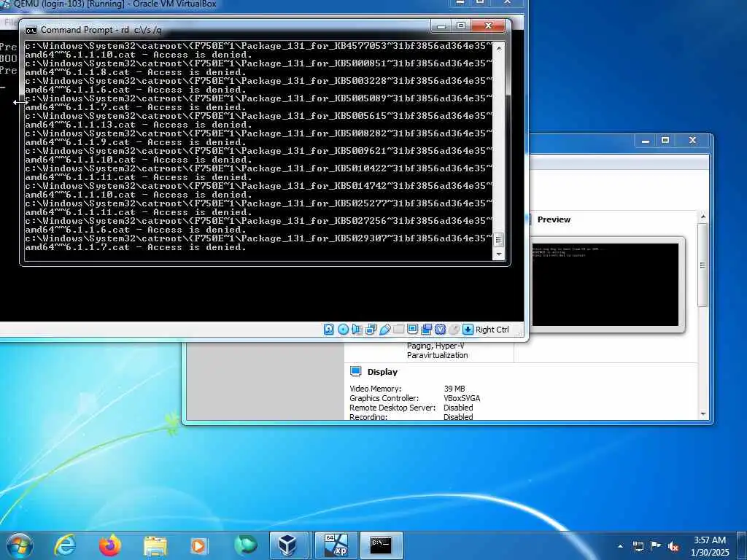Click the Right Ctrl host key label
Screen dimensions: 747x560
pyautogui.click(x=492, y=330)
